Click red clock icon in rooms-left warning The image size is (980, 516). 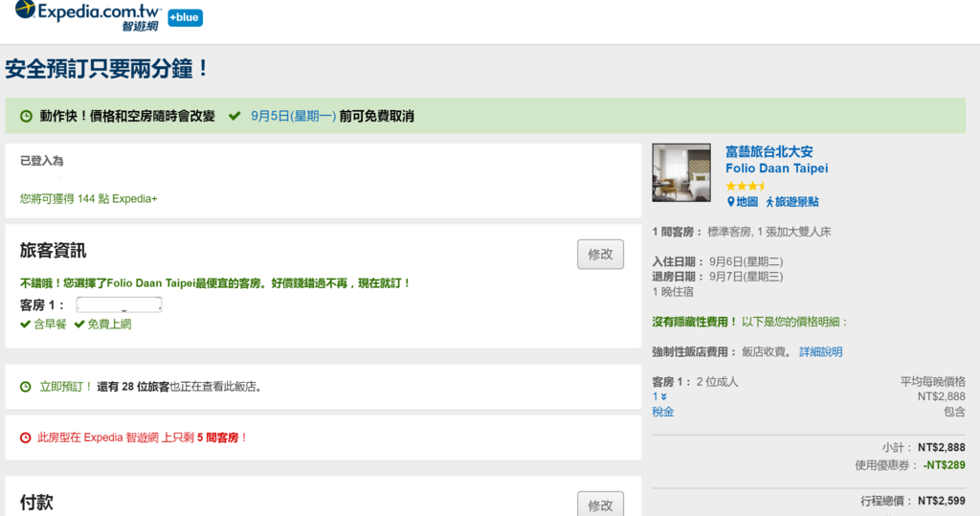(26, 437)
